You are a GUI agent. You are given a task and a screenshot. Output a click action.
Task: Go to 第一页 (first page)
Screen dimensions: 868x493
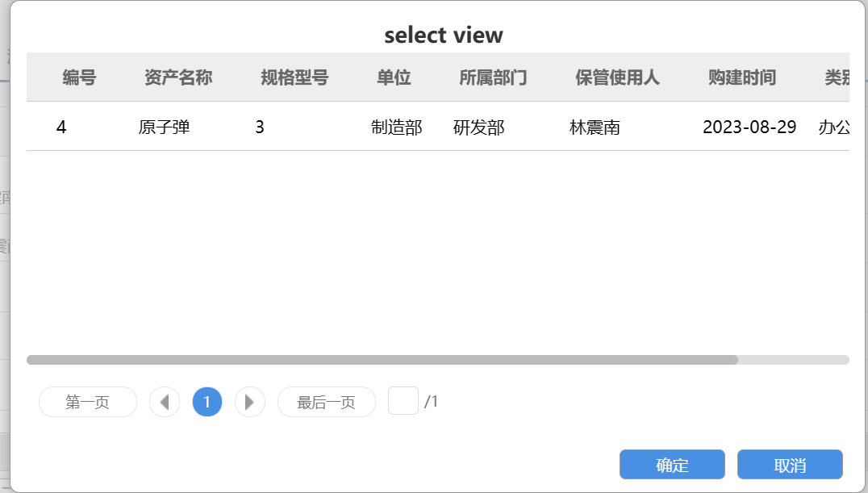88,402
